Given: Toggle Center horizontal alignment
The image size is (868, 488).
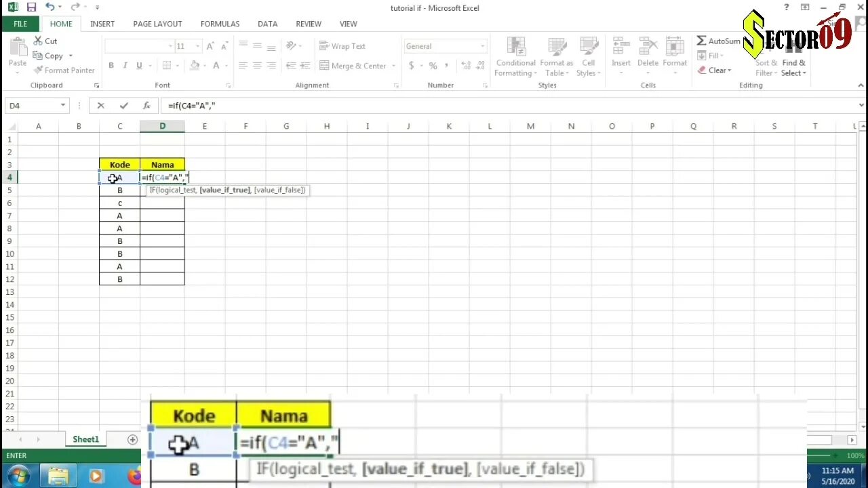Looking at the screenshot, I should (x=257, y=66).
